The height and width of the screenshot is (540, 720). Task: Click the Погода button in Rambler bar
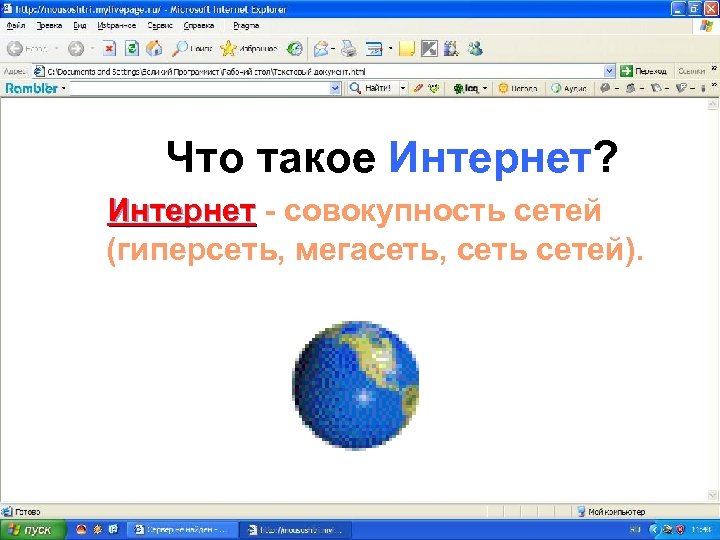[x=518, y=88]
